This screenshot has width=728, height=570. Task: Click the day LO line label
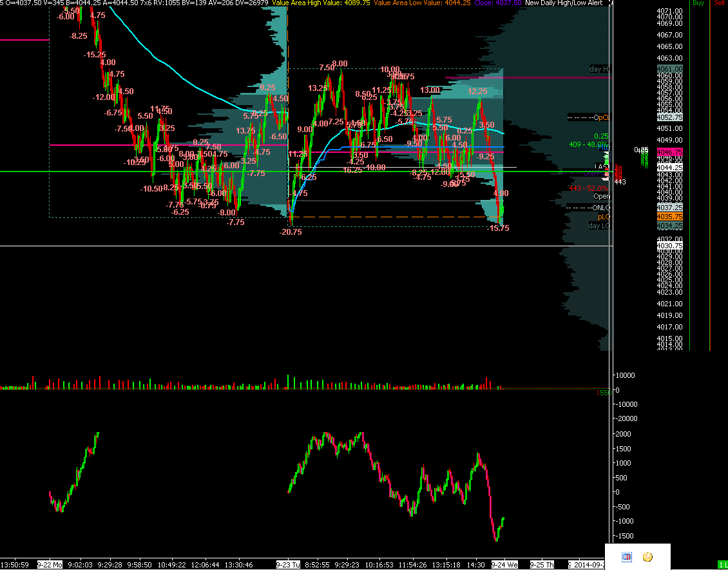pos(599,226)
